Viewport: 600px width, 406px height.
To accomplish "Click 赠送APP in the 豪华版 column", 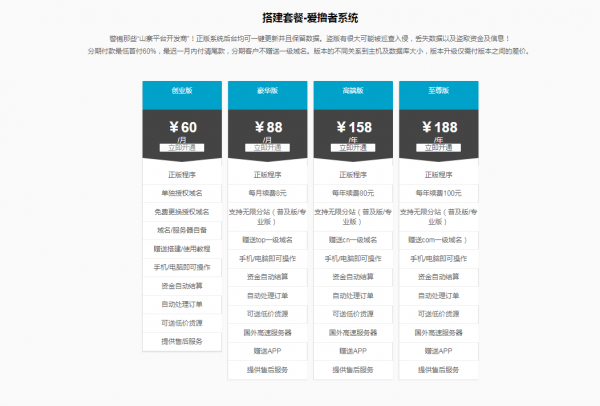I will point(267,351).
